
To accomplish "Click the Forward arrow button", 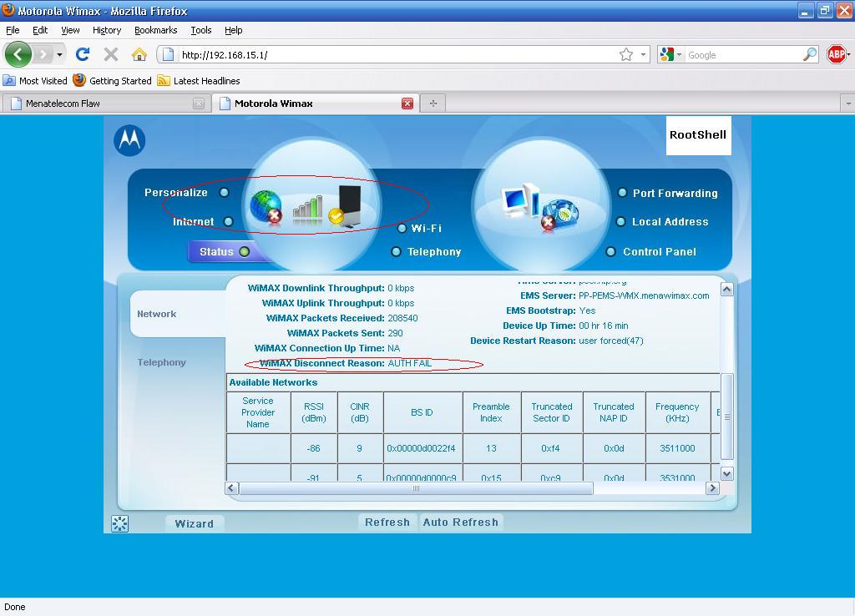I will tap(43, 54).
